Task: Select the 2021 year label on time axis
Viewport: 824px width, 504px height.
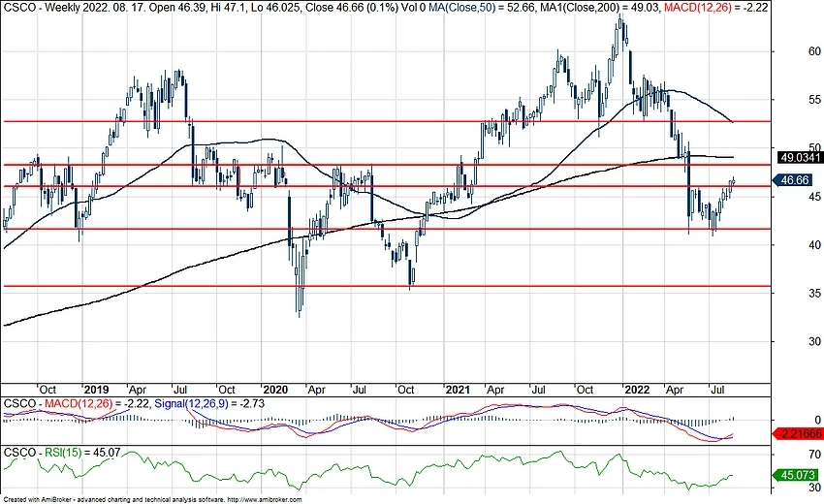Action: (458, 390)
